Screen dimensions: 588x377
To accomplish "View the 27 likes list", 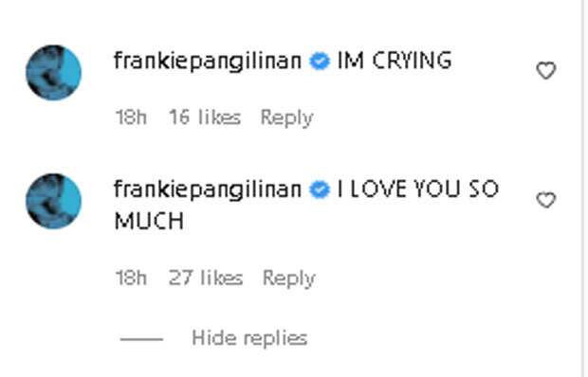I will click(206, 278).
